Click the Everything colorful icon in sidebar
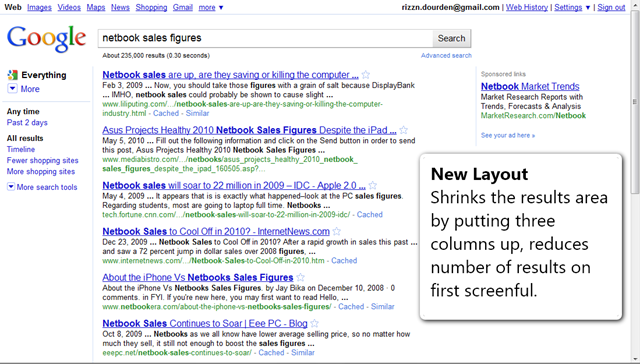Screen dimensions: 640x364 coord(12,75)
